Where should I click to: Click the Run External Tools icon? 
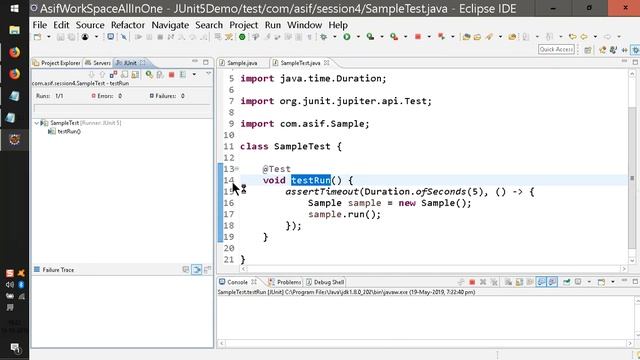click(x=394, y=37)
